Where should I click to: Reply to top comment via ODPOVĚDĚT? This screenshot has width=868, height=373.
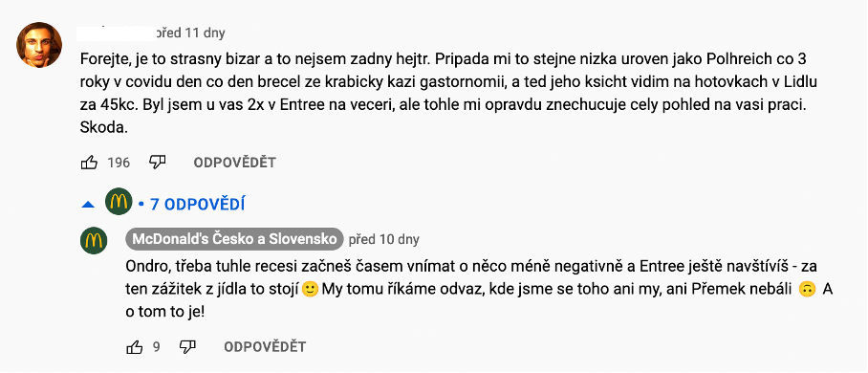pyautogui.click(x=235, y=163)
